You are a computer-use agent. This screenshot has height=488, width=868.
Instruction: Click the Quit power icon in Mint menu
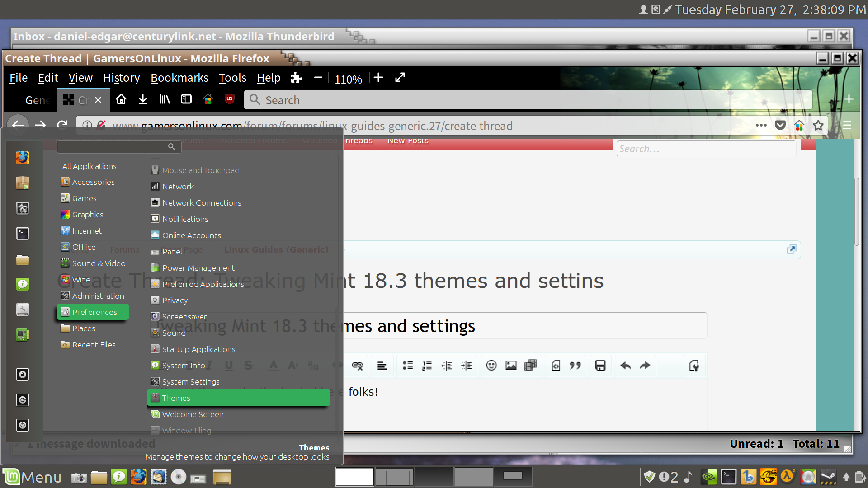point(23,425)
